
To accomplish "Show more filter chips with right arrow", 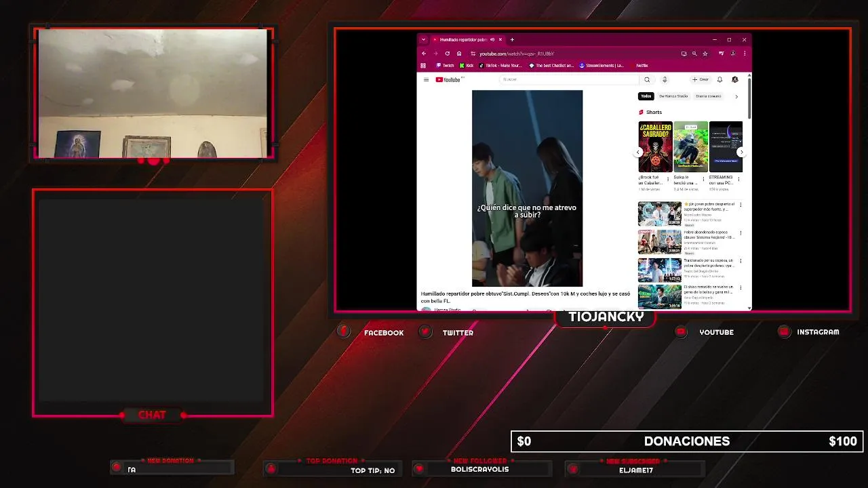I will coord(736,96).
